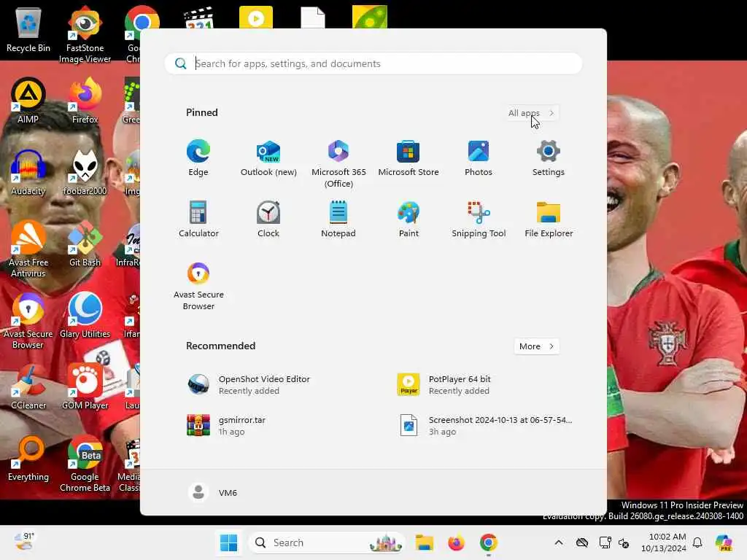The height and width of the screenshot is (560, 747).
Task: Select Google Chrome Beta desktop icon
Action: tap(85, 463)
